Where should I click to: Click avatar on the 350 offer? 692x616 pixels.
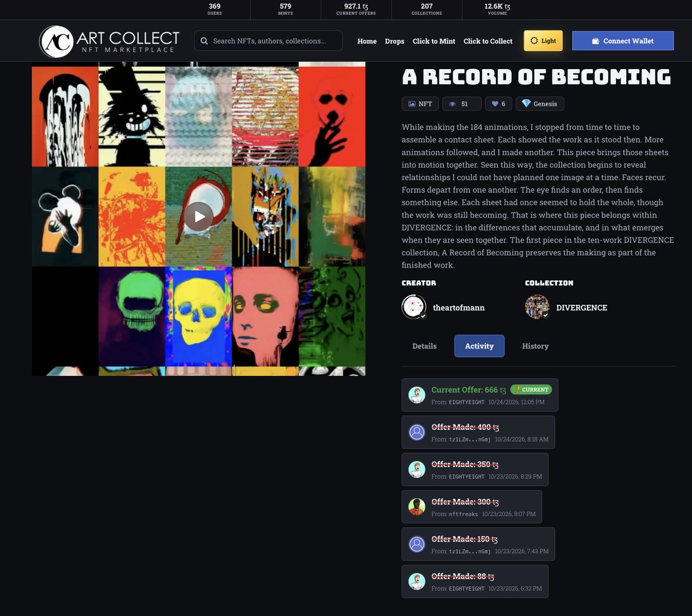point(417,469)
